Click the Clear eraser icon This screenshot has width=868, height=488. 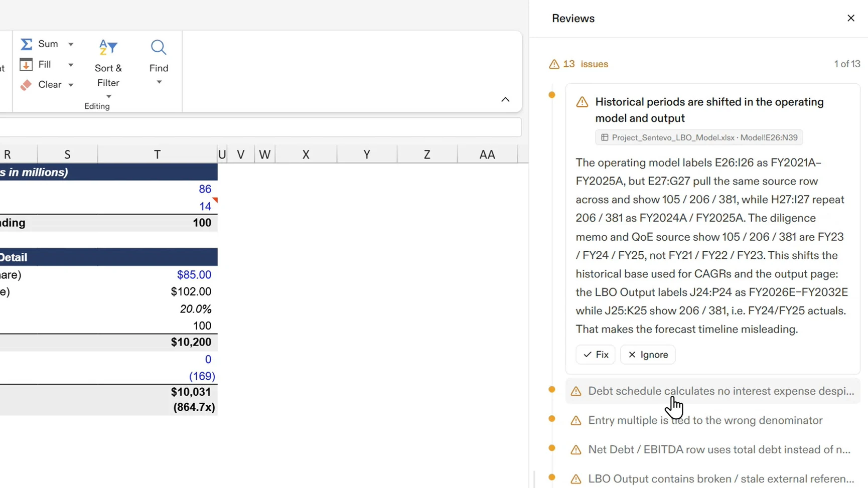coord(26,85)
